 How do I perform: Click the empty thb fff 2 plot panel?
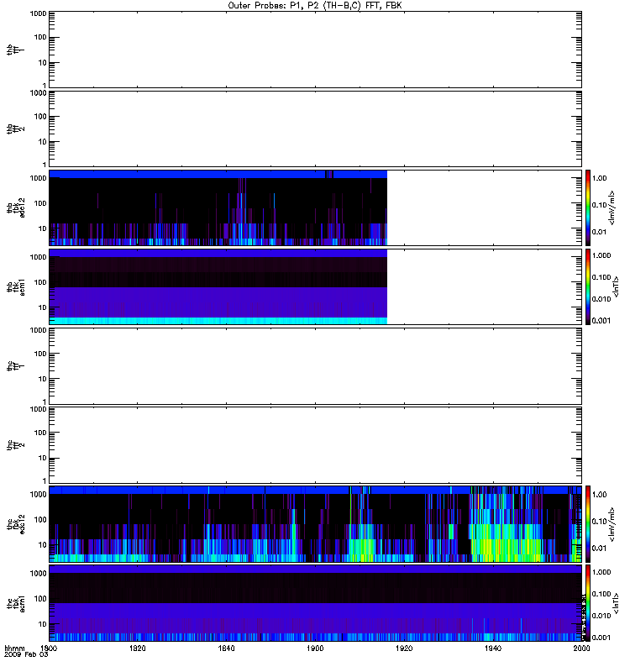(316, 129)
